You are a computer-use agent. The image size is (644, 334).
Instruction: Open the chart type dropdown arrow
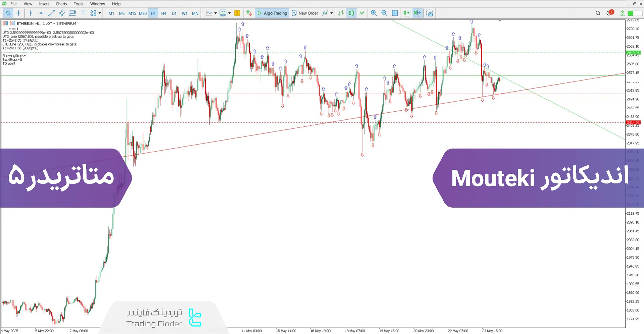[x=215, y=13]
